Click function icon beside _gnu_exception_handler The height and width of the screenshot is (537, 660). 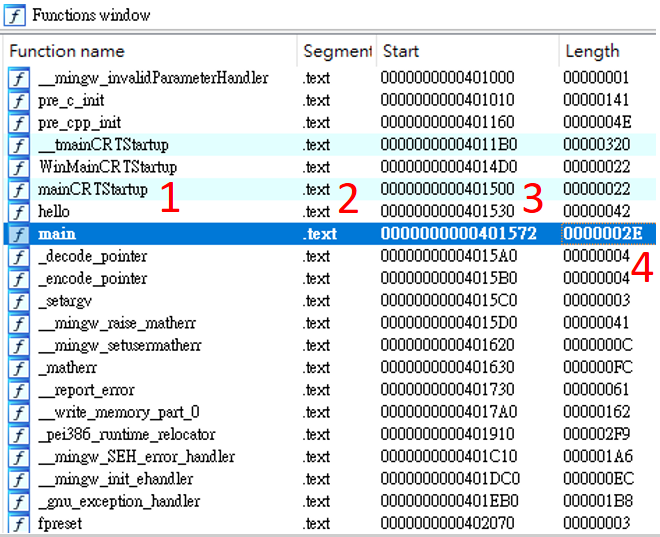19,502
